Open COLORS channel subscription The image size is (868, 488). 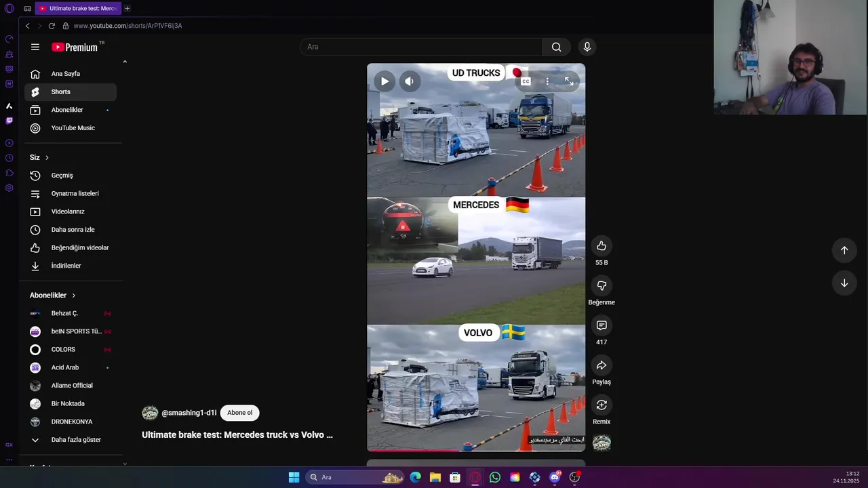tap(71, 349)
